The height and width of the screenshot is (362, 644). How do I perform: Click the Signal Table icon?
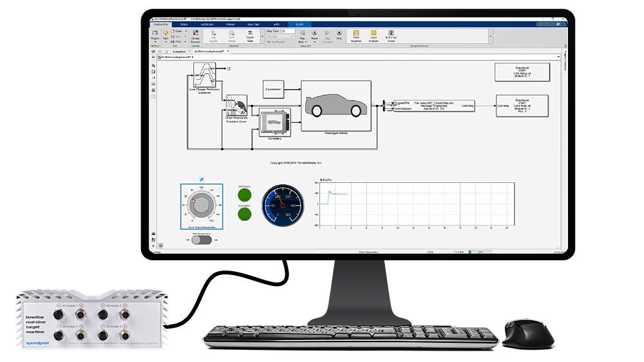(x=249, y=36)
